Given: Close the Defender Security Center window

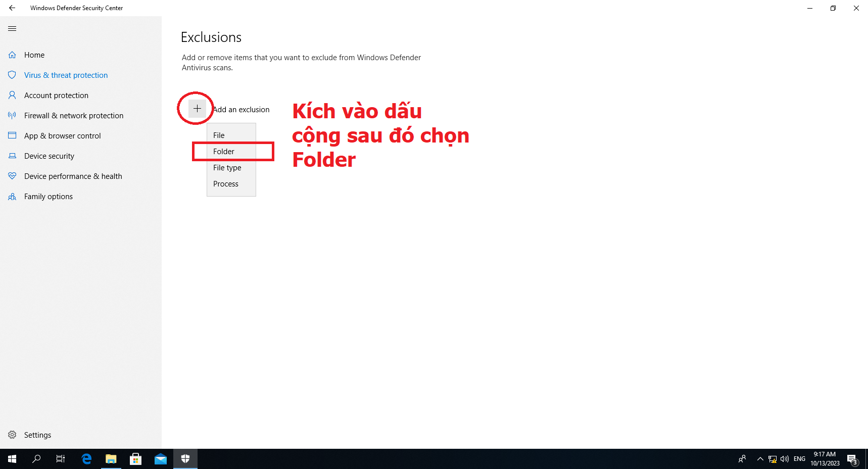Looking at the screenshot, I should [x=856, y=8].
